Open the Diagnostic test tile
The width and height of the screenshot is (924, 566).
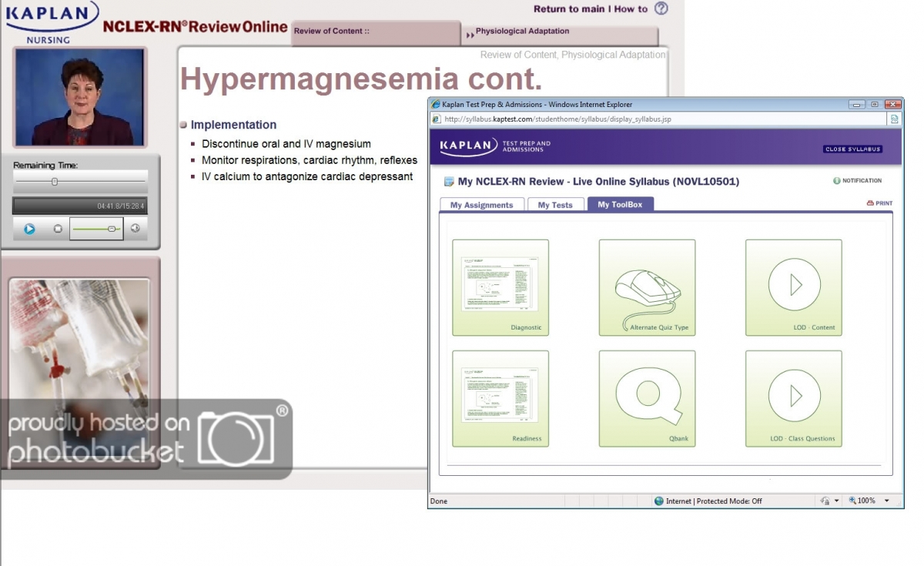point(500,287)
